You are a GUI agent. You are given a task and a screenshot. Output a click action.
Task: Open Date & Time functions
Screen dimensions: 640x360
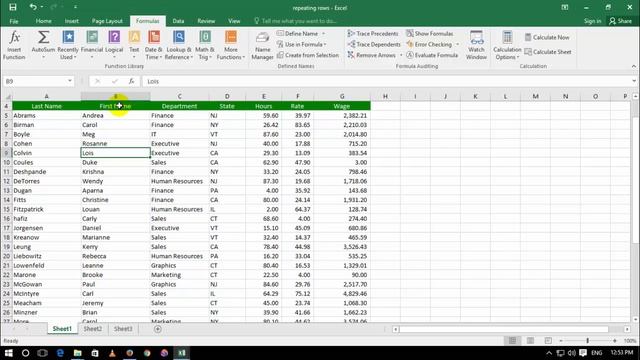click(x=154, y=45)
